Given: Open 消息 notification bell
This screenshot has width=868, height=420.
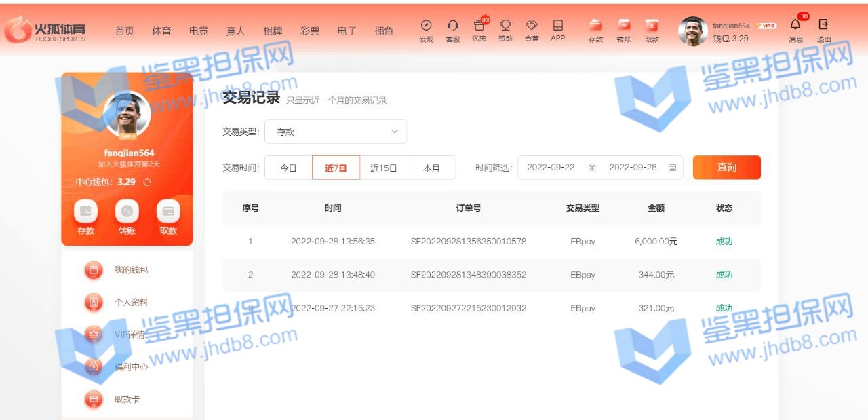Looking at the screenshot, I should 795,25.
